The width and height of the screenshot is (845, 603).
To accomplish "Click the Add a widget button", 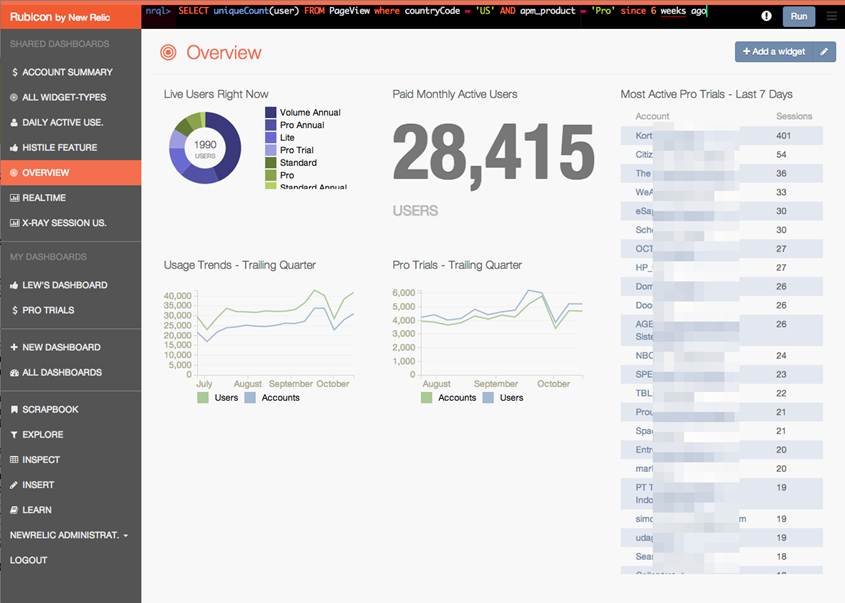I will 774,52.
